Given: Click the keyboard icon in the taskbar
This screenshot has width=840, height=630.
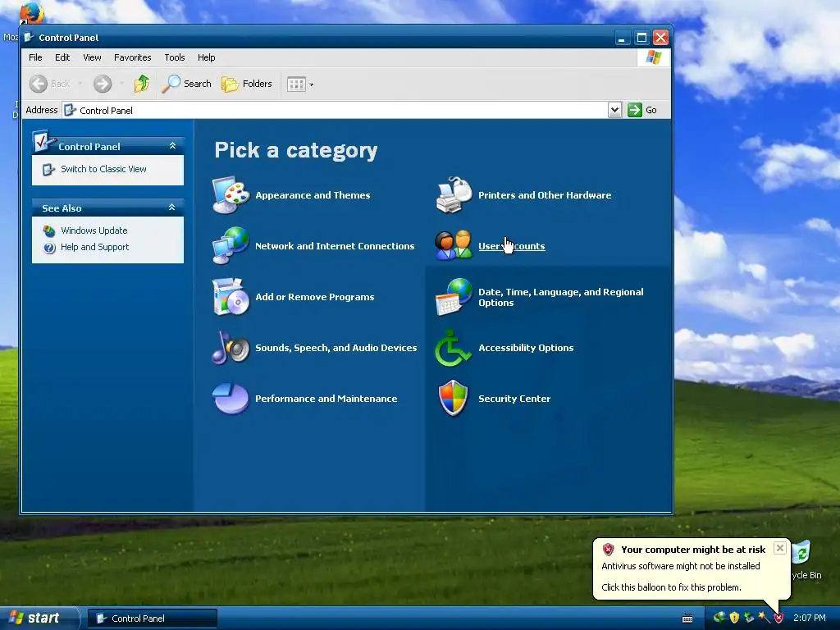Looking at the screenshot, I should point(687,619).
